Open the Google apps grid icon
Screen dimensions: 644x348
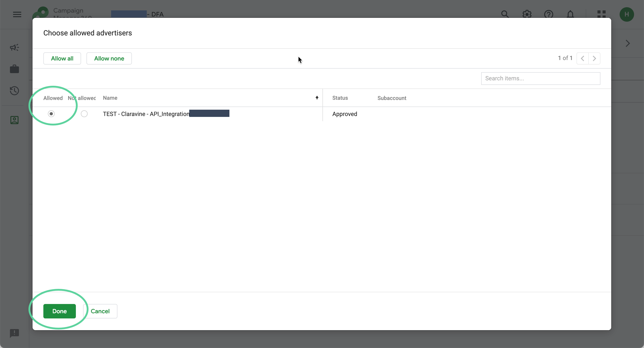point(602,14)
